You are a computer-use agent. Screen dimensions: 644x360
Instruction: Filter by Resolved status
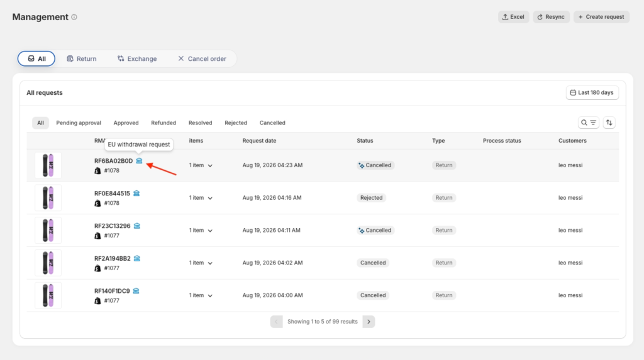pyautogui.click(x=201, y=123)
